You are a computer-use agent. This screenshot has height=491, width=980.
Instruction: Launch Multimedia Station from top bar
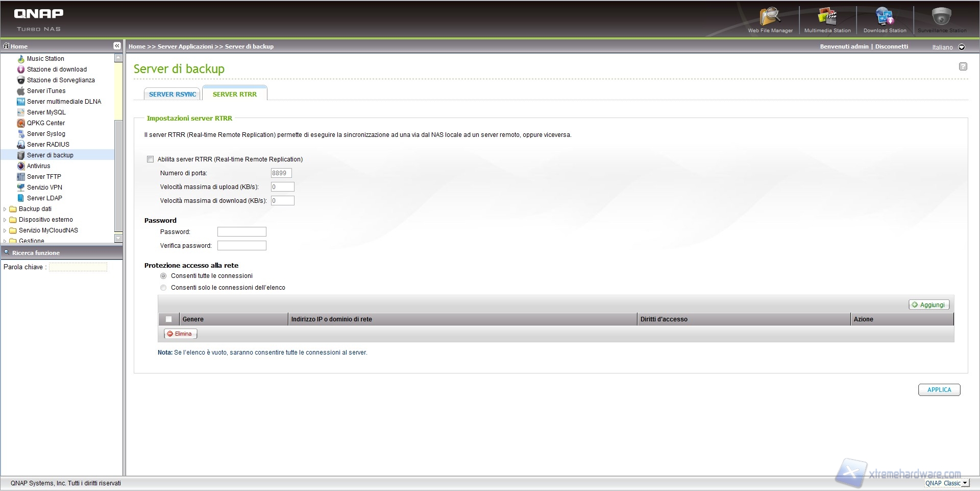tap(827, 18)
